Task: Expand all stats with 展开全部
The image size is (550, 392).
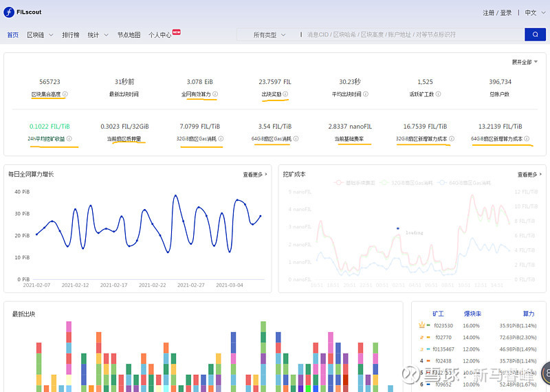Action: [525, 62]
